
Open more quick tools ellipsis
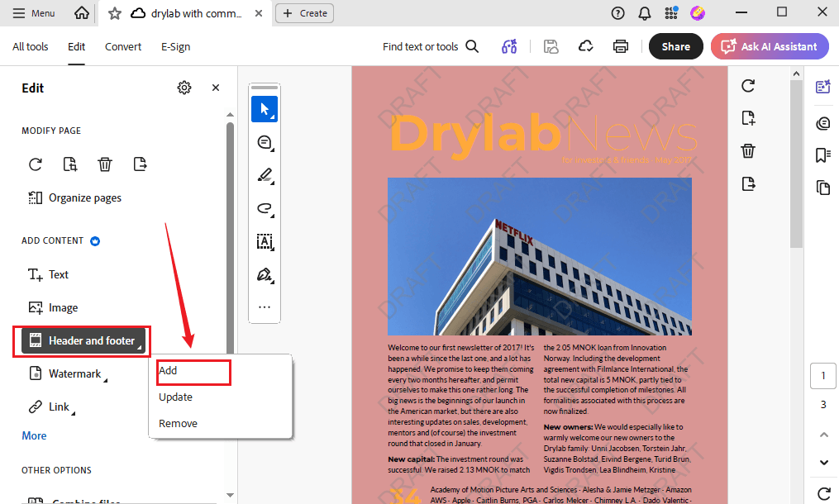coord(265,307)
